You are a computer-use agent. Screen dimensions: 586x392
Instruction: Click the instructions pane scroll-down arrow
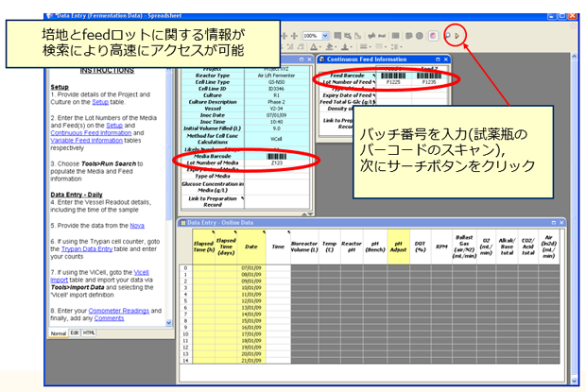coord(169,323)
